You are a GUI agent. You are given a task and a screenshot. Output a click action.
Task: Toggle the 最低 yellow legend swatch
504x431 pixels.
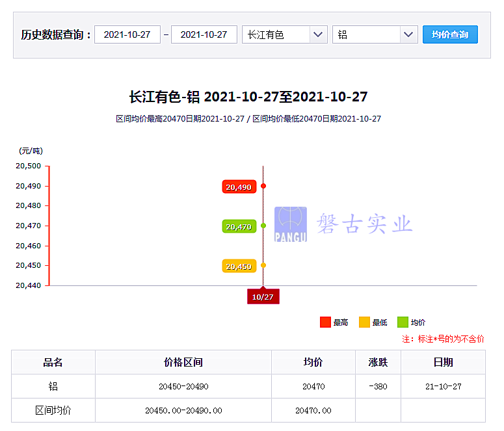click(364, 322)
